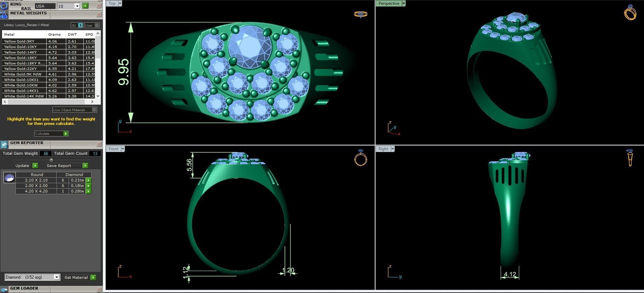644x293 pixels.
Task: Click the Top viewport ring view icon
Action: (360, 14)
